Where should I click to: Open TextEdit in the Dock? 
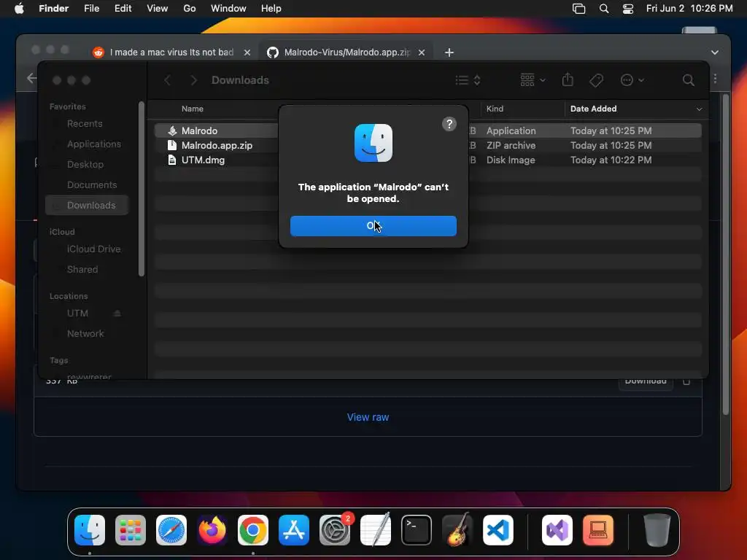coord(376,530)
